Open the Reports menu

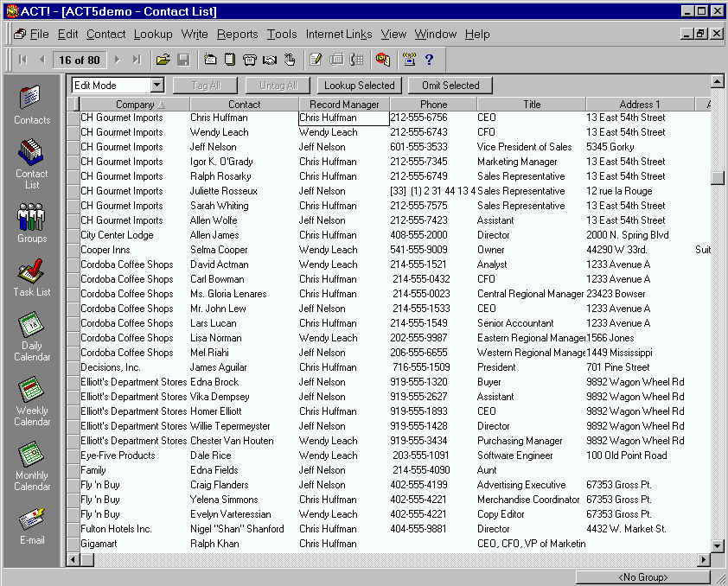237,35
